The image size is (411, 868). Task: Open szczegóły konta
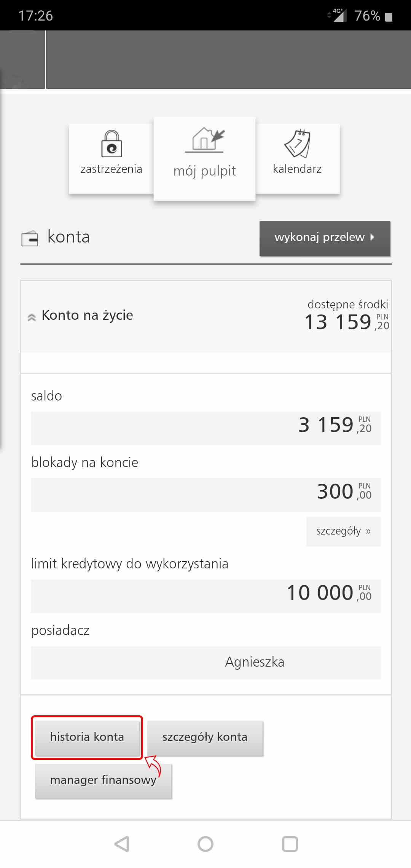tap(205, 737)
